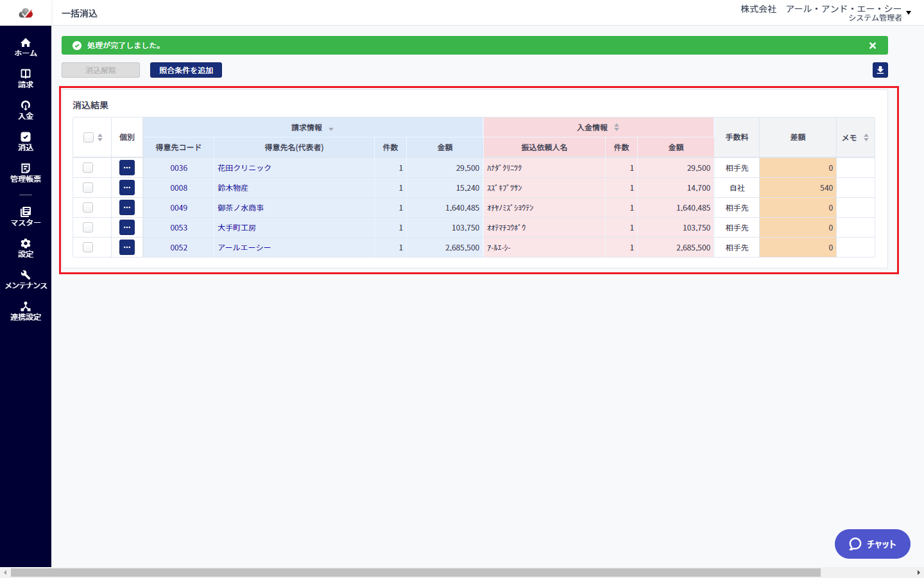Open メンテナンス wrench in sidebar
Screen dimensions: 924x578
(x=26, y=280)
